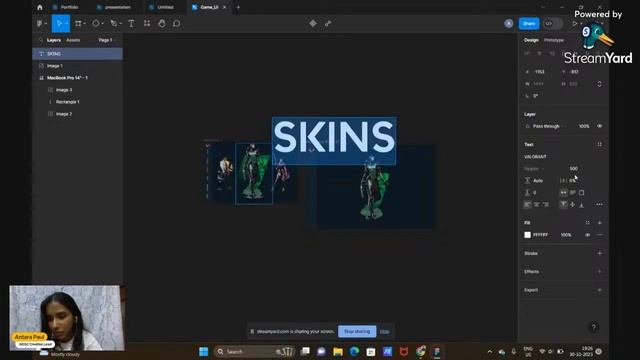Image resolution: width=640 pixels, height=360 pixels.
Task: Set text vertical align top
Action: [x=563, y=204]
